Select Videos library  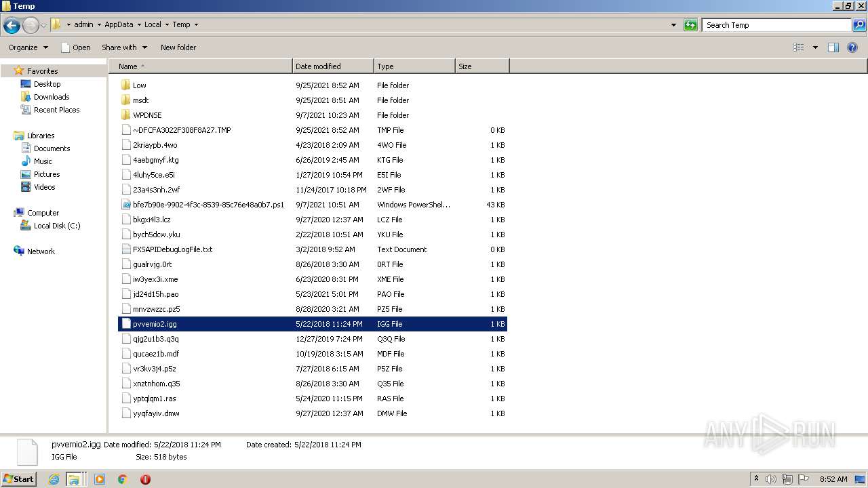44,187
